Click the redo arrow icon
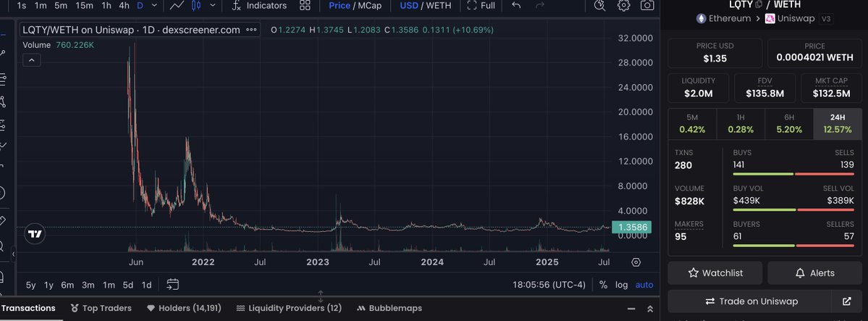The image size is (868, 321). coord(540,6)
